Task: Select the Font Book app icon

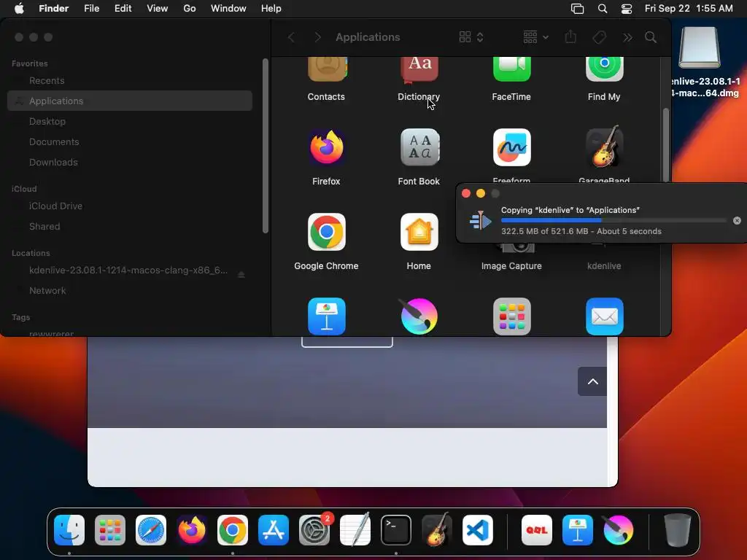Action: point(419,147)
